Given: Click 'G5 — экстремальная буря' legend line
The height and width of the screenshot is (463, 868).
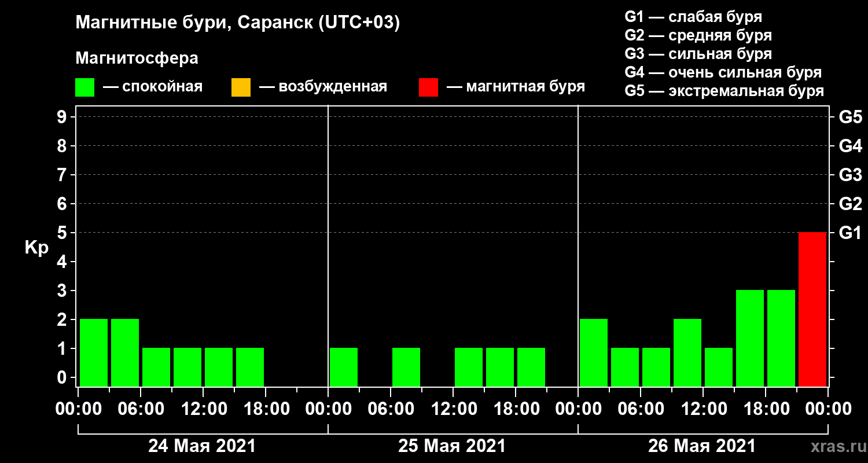Looking at the screenshot, I should (724, 91).
